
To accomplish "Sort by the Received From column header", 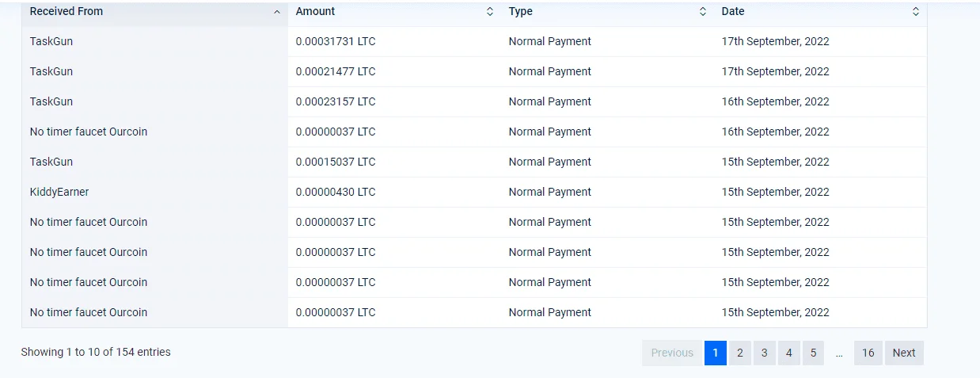I will coord(154,12).
